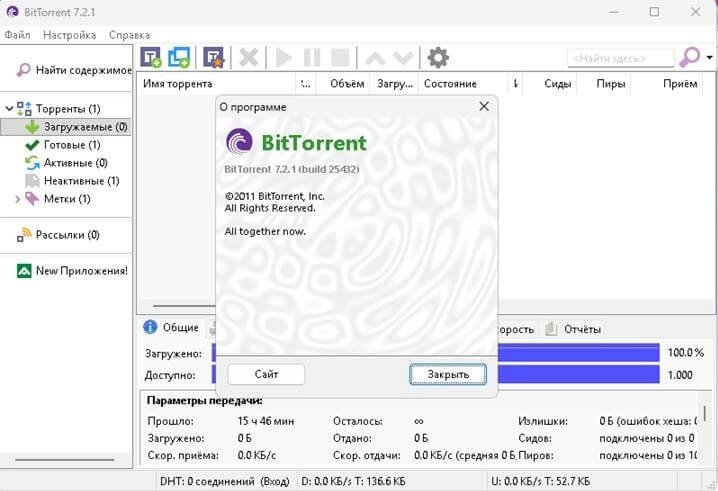Select Найти содержимое in the sidebar
The width and height of the screenshot is (718, 491).
(73, 70)
